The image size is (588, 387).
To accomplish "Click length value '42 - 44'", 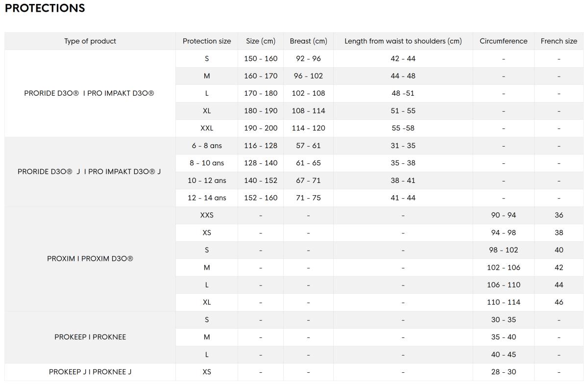I will tap(403, 58).
